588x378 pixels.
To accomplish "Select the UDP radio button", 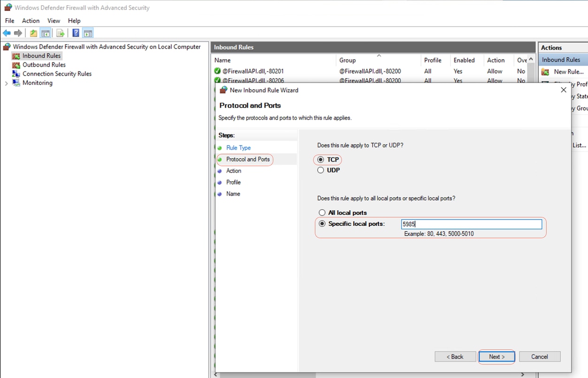I will pos(321,170).
